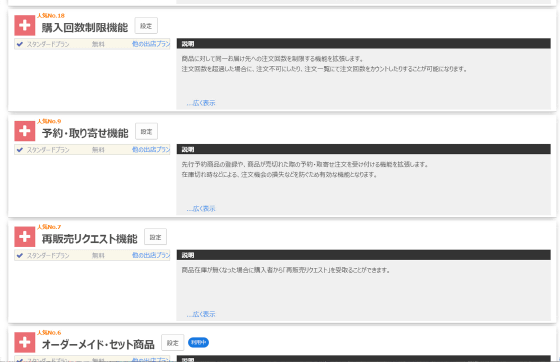Open 他の出店プラン link under 購入回数制限機能
The height and width of the screenshot is (362, 560).
point(151,44)
